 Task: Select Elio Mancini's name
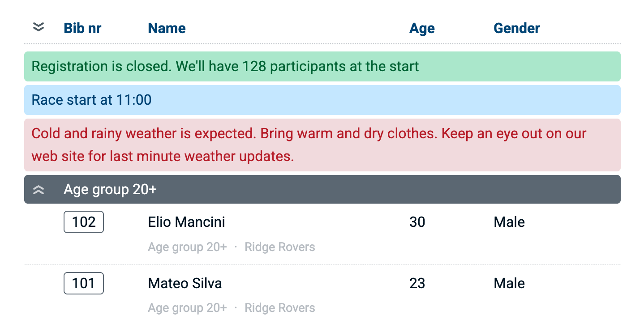point(186,222)
